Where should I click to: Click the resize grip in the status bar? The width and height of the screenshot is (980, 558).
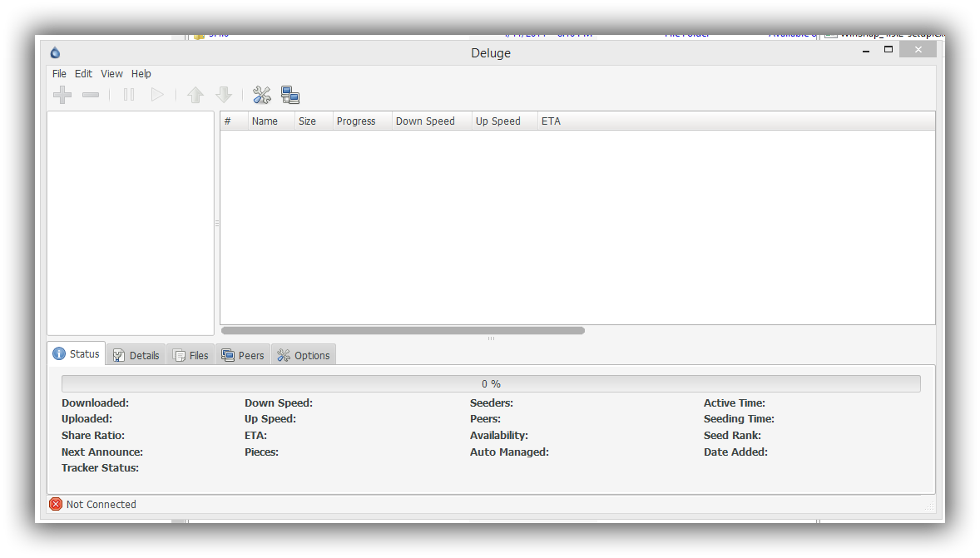tap(929, 506)
